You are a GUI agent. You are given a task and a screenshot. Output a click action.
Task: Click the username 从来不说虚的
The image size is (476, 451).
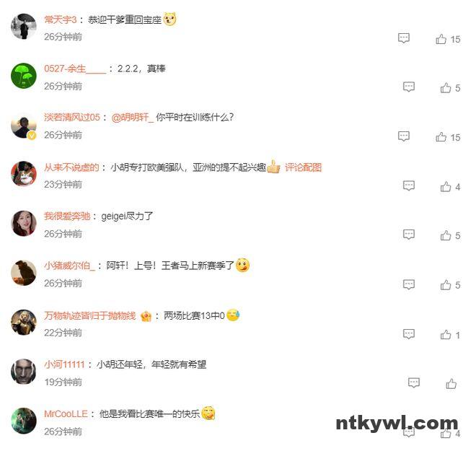click(x=71, y=167)
